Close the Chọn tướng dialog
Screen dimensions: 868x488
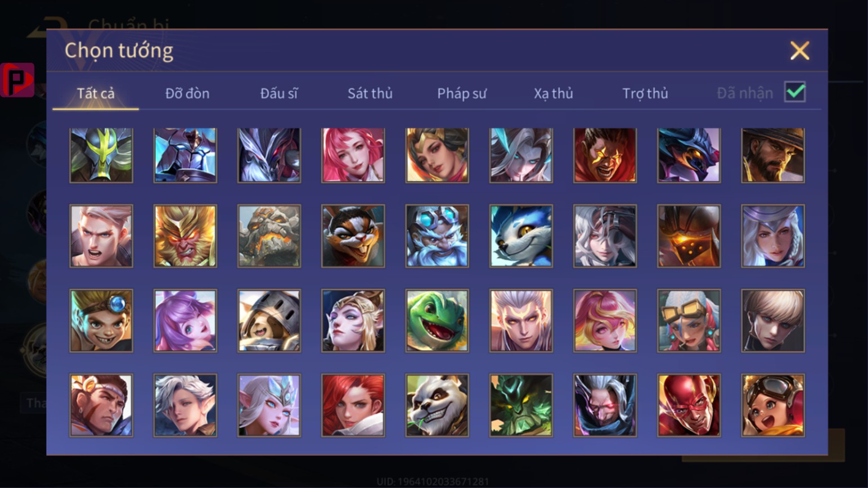799,51
